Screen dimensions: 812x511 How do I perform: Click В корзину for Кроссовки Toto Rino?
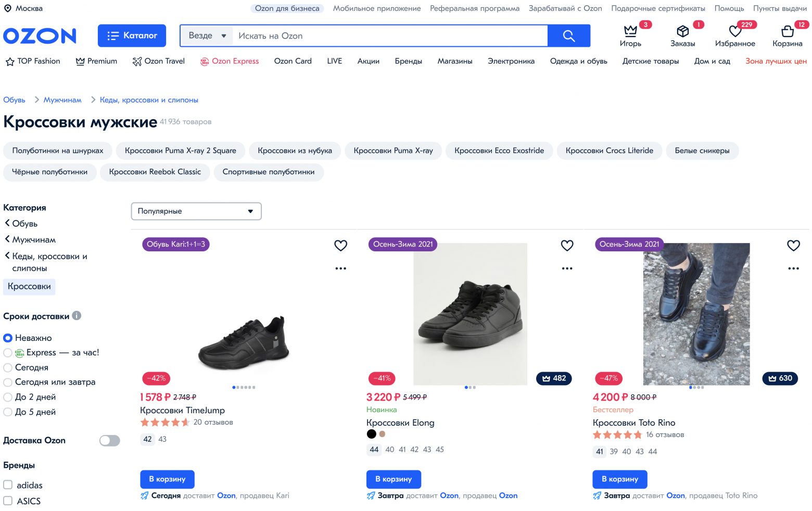(x=619, y=479)
